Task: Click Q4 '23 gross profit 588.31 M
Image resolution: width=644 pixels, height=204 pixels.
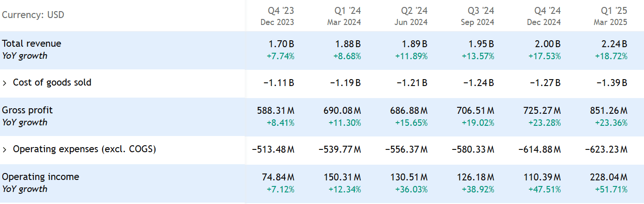Action: tap(276, 111)
